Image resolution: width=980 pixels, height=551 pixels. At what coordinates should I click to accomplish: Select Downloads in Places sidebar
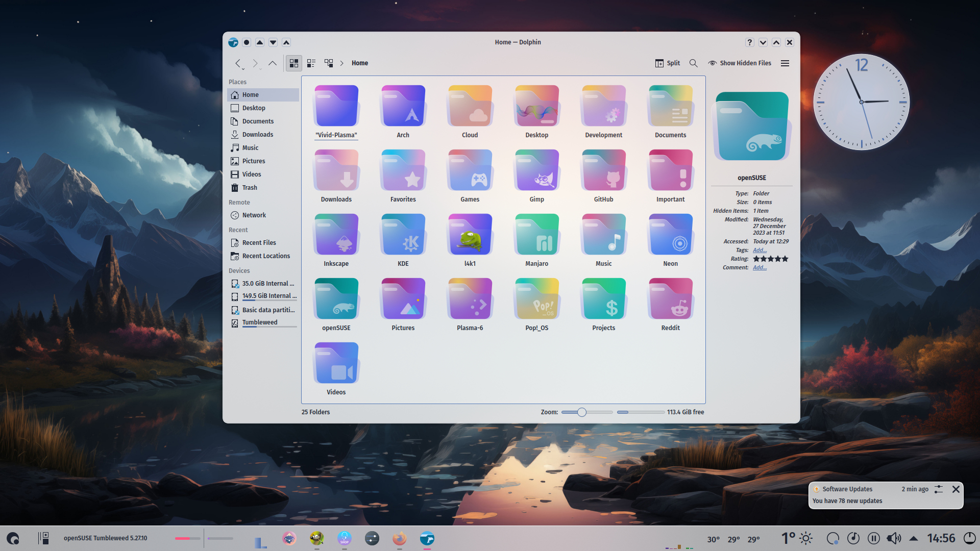[x=263, y=135]
